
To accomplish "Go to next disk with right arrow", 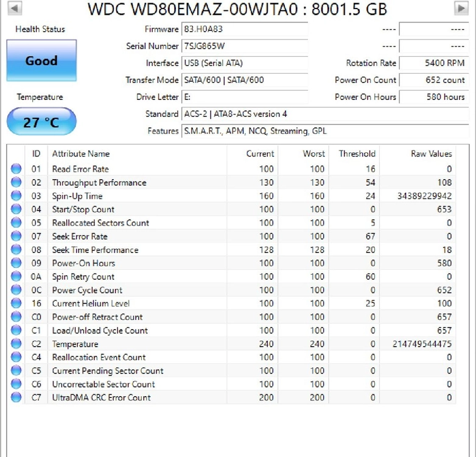I will tap(461, 8).
